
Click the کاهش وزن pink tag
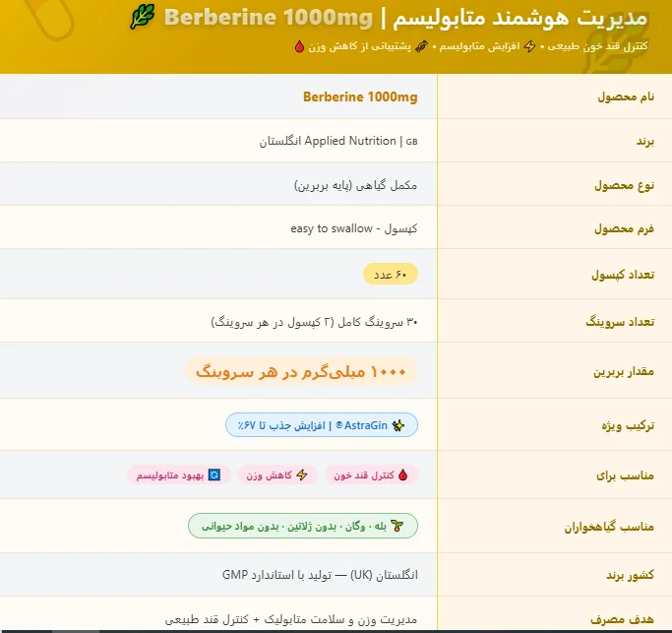coord(277,475)
